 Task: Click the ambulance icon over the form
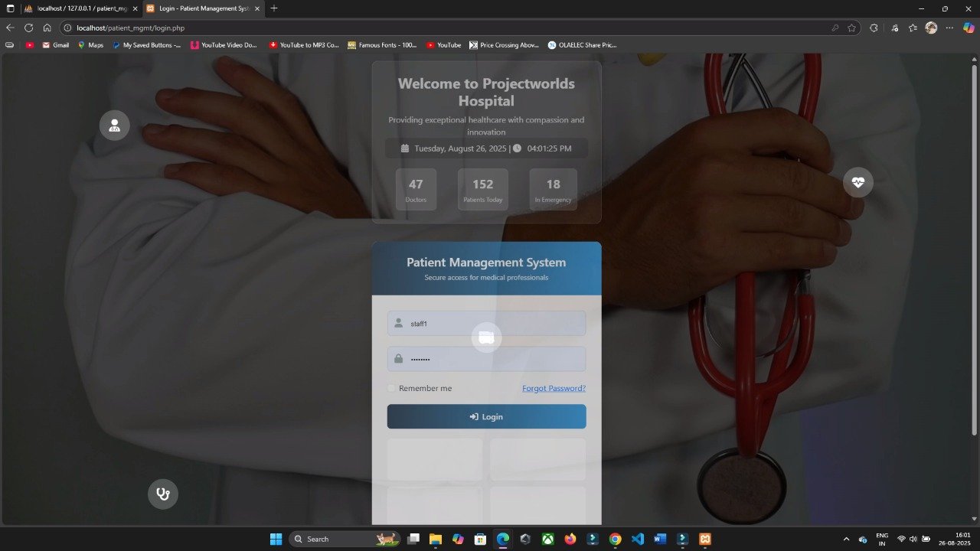486,337
